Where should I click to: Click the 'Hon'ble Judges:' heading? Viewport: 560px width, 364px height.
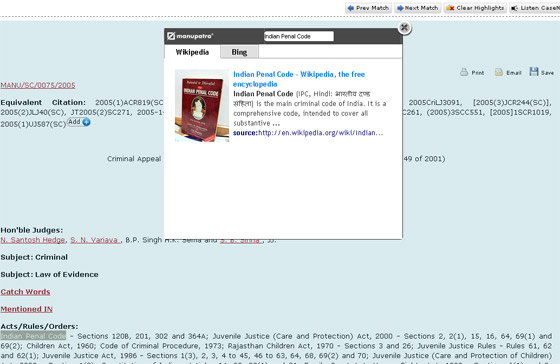click(x=31, y=230)
